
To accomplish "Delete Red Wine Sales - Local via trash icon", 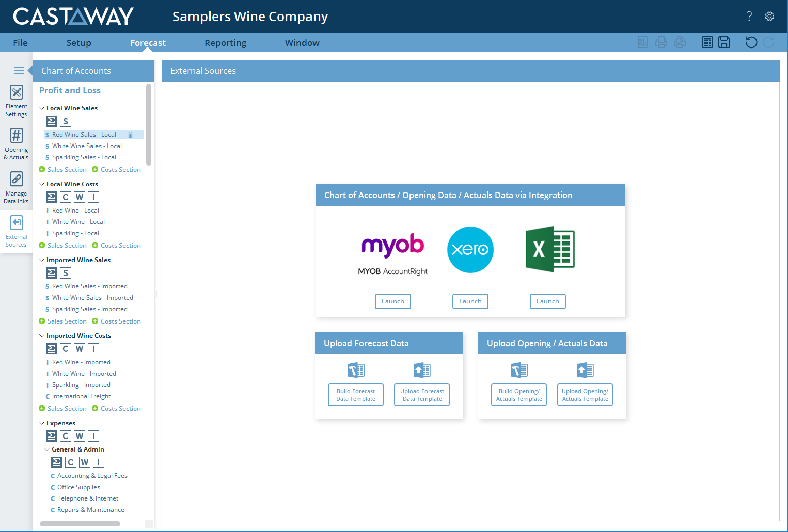I will point(130,135).
